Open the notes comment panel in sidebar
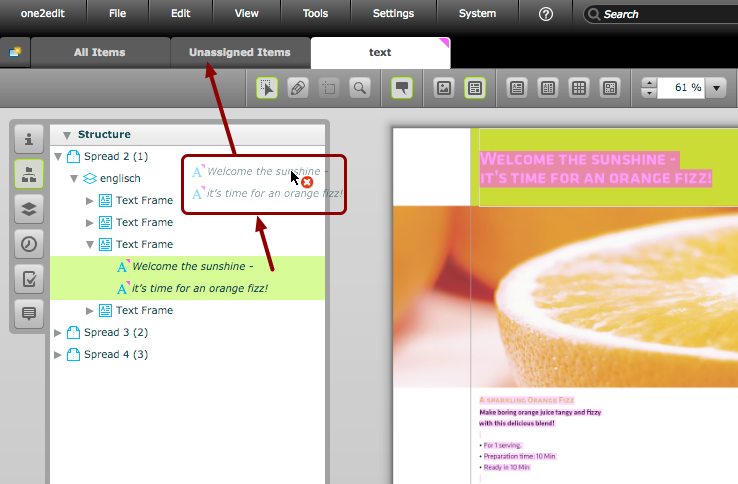 click(29, 313)
